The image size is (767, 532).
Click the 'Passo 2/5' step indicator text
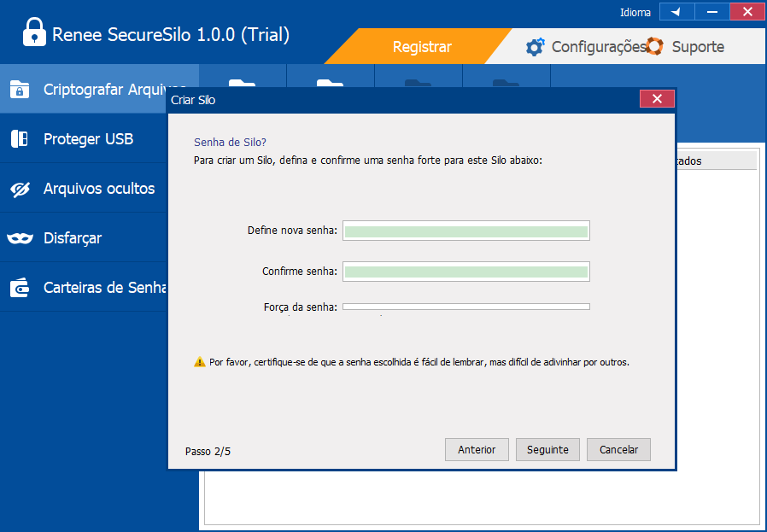coord(208,452)
